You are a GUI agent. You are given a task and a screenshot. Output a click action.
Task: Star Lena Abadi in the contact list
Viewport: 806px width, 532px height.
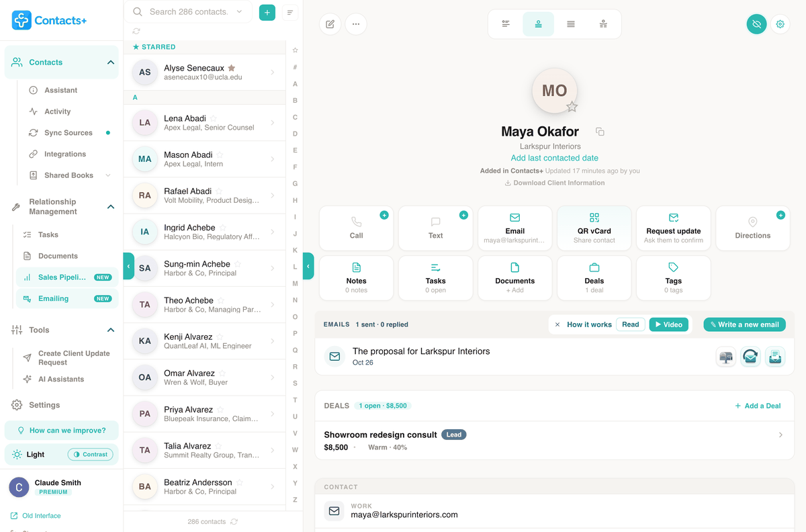214,118
